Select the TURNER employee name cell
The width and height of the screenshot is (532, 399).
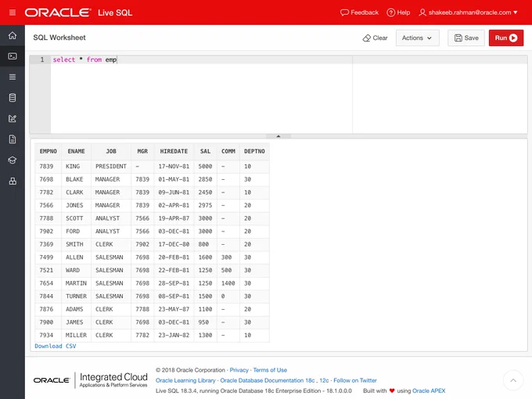point(76,297)
